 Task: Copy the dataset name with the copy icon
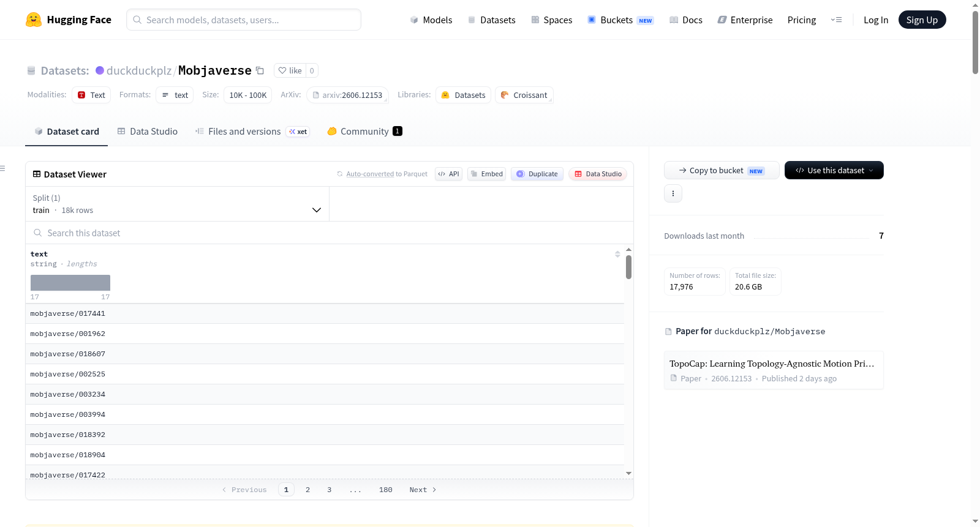260,70
